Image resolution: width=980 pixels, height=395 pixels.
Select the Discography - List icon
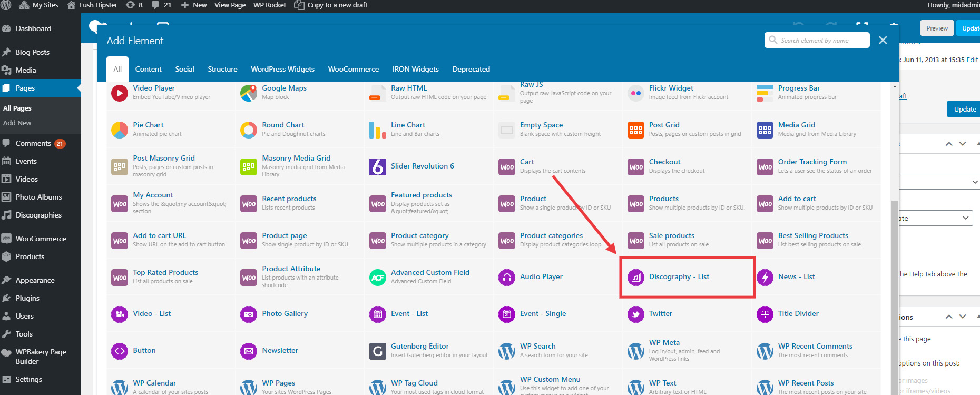tap(636, 278)
